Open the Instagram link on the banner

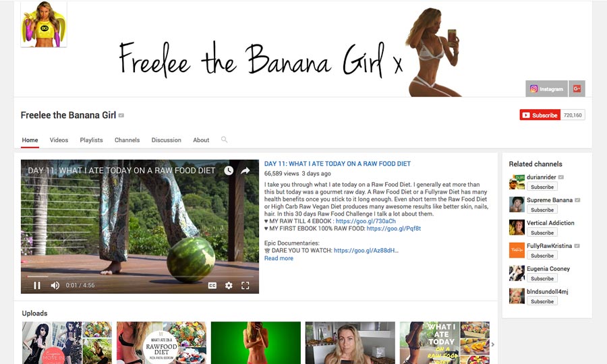click(546, 88)
